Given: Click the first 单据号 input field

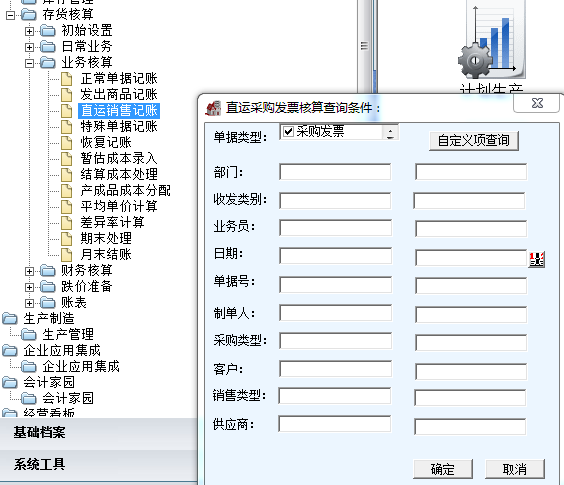Looking at the screenshot, I should (x=335, y=285).
